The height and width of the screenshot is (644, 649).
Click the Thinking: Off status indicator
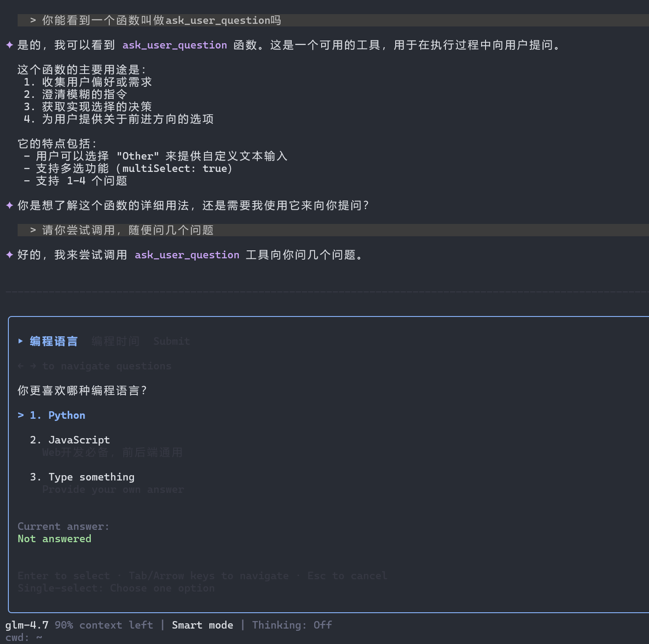pyautogui.click(x=292, y=625)
